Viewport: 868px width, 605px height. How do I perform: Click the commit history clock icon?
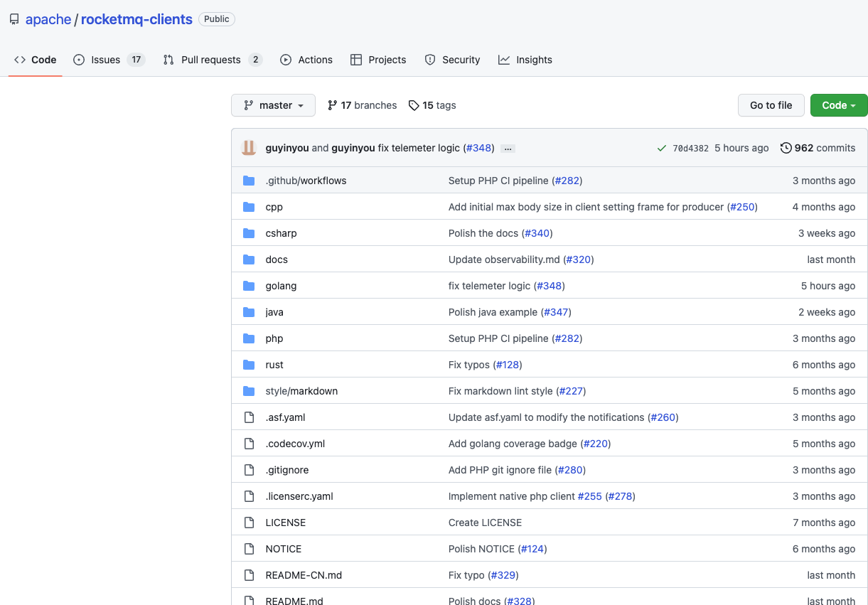click(786, 148)
